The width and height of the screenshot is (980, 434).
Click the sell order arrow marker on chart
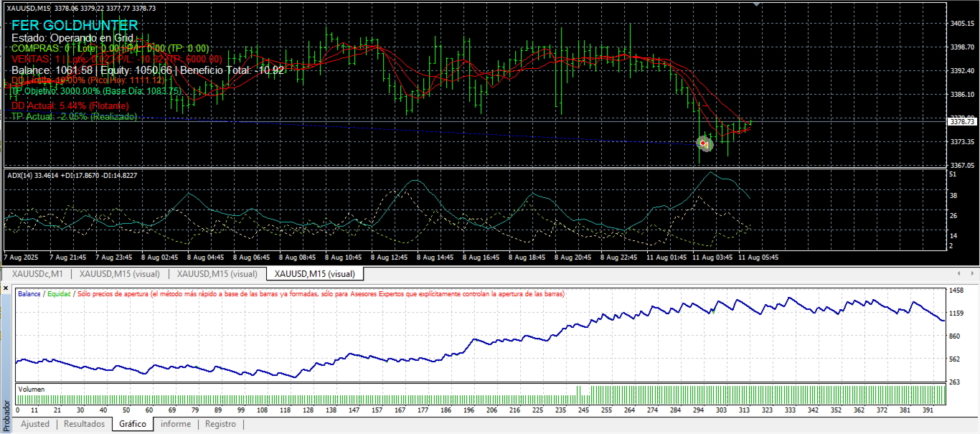pos(705,144)
